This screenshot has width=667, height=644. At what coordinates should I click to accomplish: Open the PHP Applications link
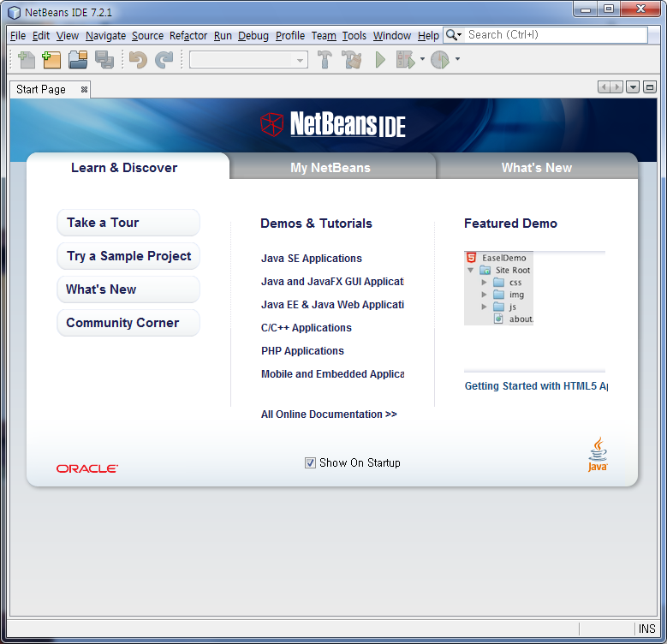(x=302, y=351)
